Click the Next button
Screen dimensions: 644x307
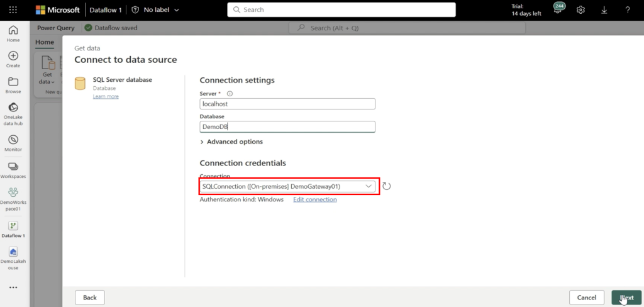click(626, 298)
